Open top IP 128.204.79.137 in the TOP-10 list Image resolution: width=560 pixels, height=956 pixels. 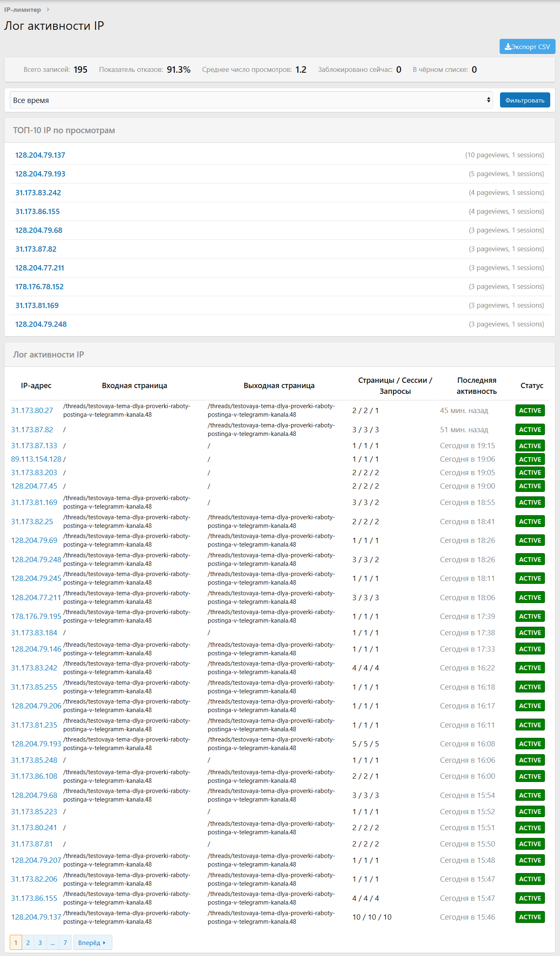[x=40, y=155]
